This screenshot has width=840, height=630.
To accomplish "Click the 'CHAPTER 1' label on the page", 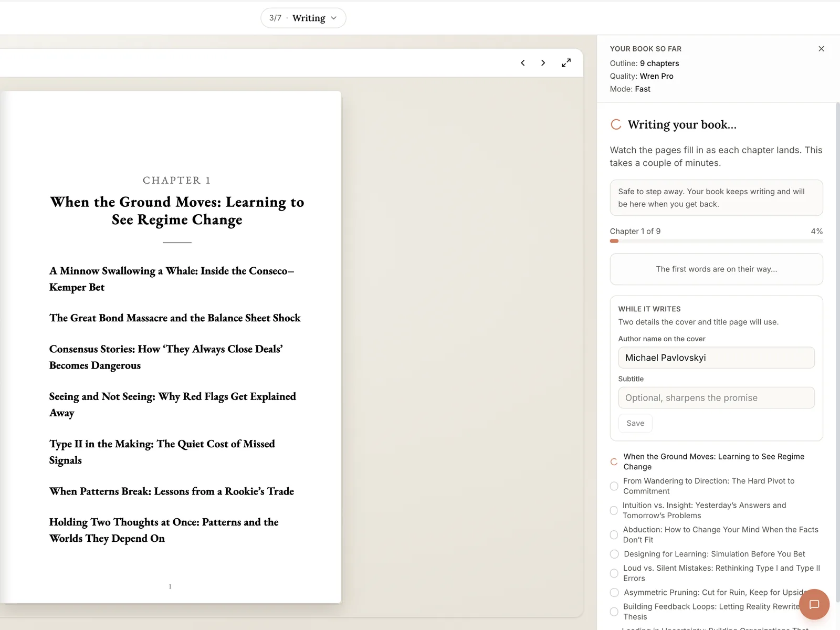I will click(177, 181).
